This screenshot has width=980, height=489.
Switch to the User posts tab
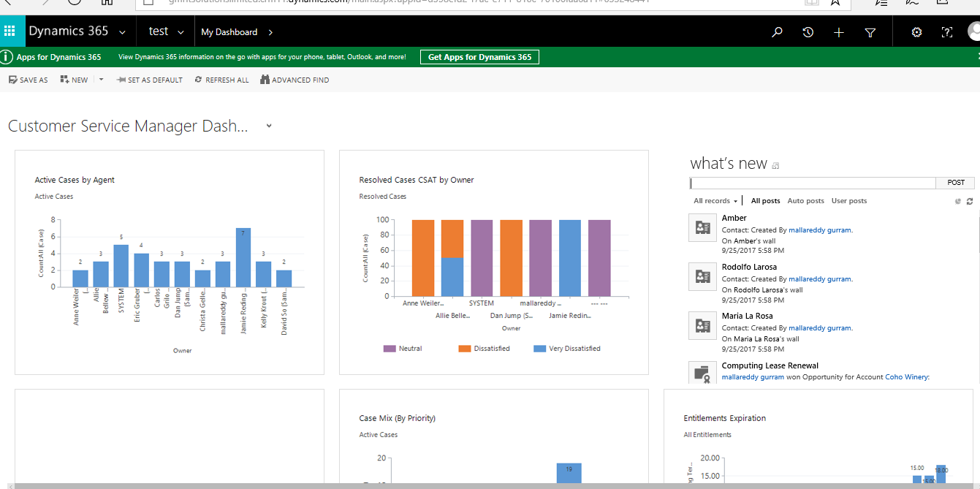coord(849,201)
